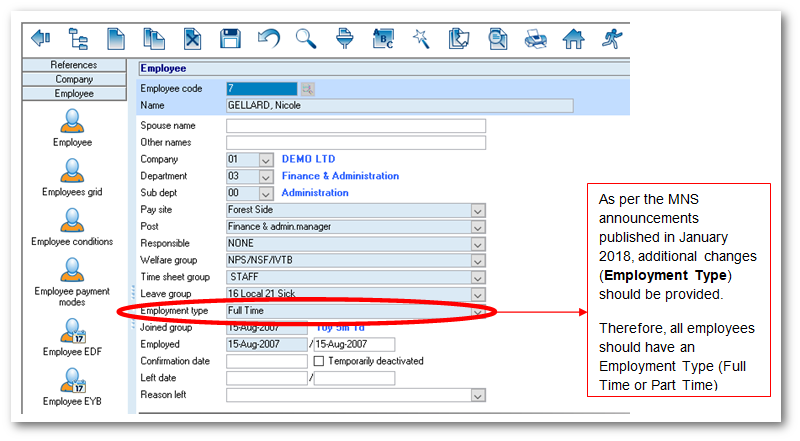Image resolution: width=800 pixels, height=441 pixels.
Task: Switch to the References tab
Action: tap(74, 65)
